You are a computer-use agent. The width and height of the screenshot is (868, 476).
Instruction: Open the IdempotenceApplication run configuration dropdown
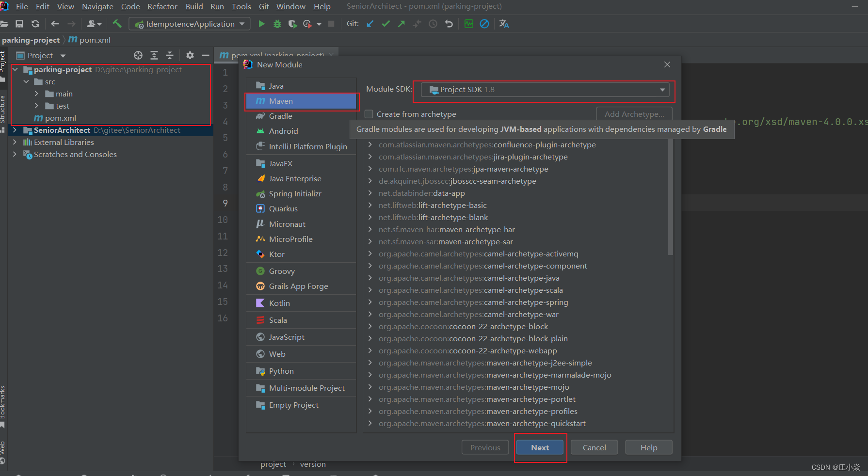190,24
